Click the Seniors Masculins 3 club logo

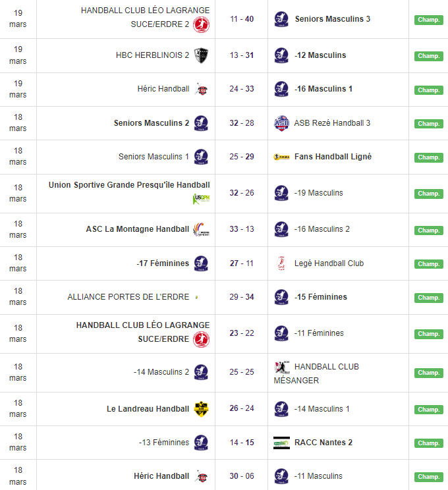(281, 19)
